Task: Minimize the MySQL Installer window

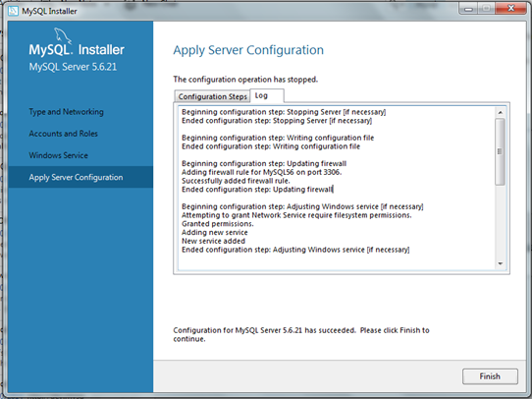Action: point(468,9)
